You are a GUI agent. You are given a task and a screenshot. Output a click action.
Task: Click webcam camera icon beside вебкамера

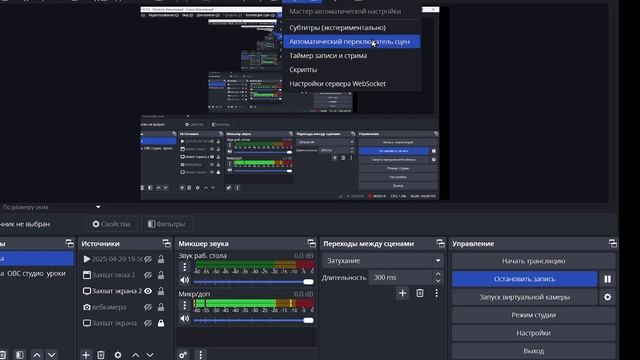(x=87, y=307)
